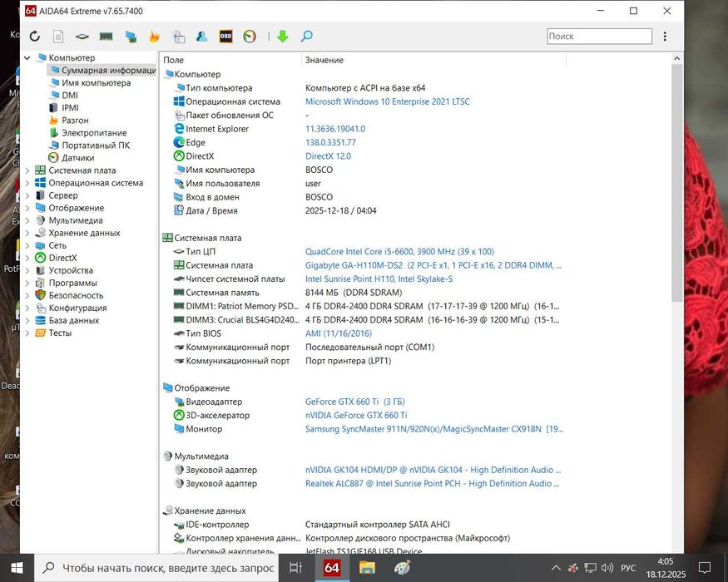Select Имя компьютера in the tree
Image resolution: width=728 pixels, height=582 pixels.
97,83
